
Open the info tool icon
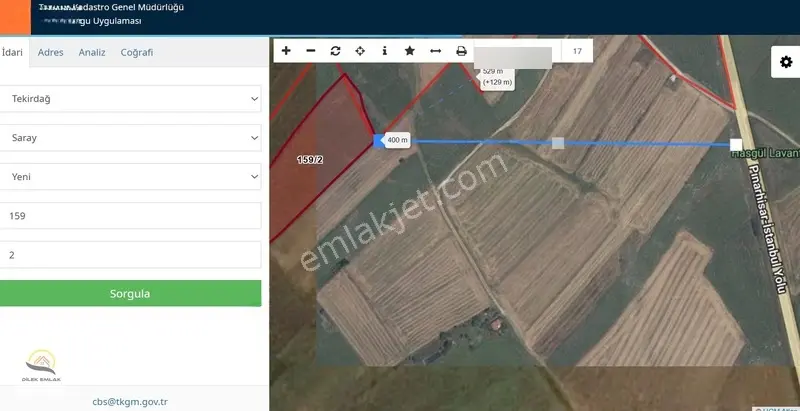point(385,50)
